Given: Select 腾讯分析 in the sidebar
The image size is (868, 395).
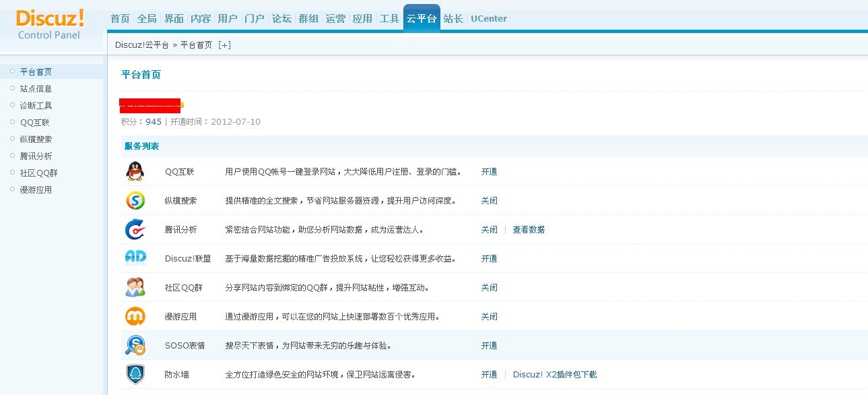Looking at the screenshot, I should (36, 156).
